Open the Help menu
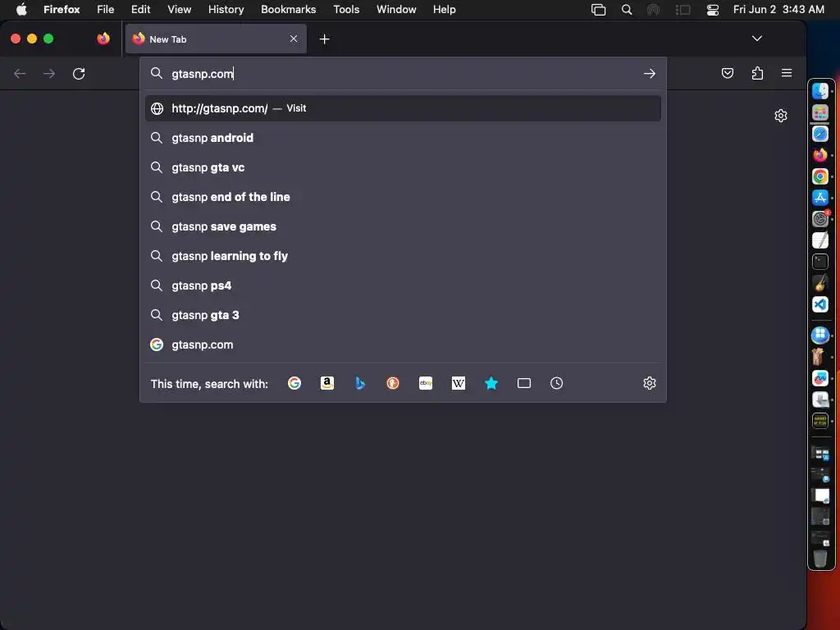 [x=444, y=9]
